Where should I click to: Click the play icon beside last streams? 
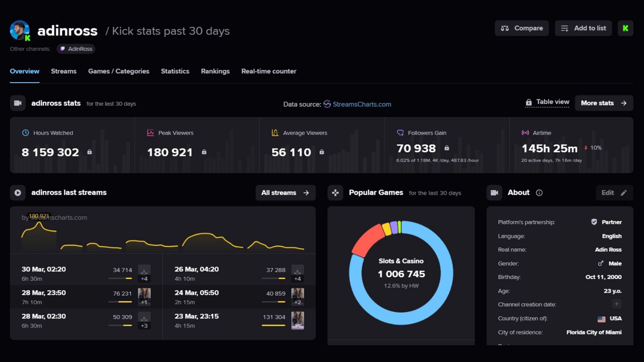tap(18, 193)
